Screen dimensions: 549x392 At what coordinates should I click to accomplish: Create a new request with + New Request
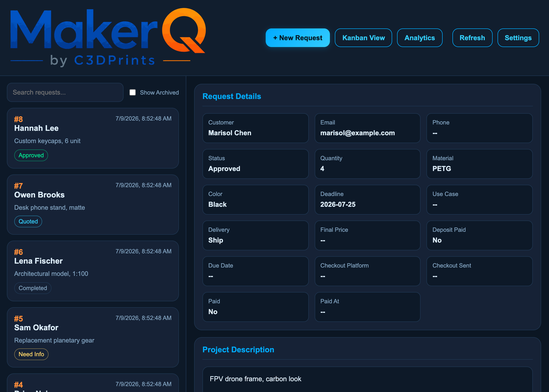tap(298, 38)
